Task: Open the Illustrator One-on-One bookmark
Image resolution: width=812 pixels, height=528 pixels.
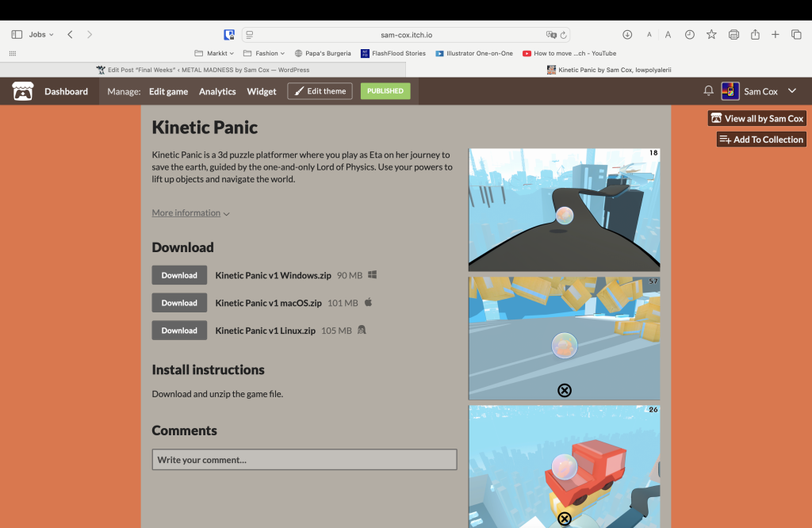Action: (474, 53)
